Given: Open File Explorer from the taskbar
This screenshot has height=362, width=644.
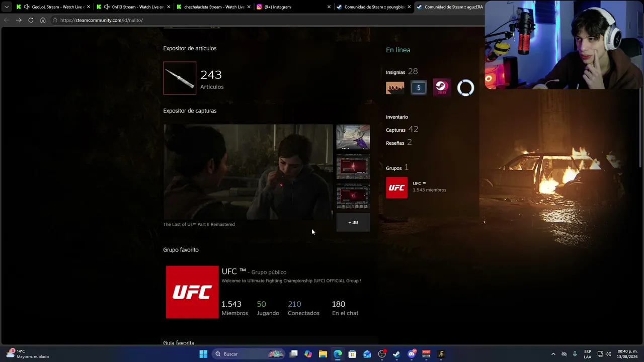Looking at the screenshot, I should pyautogui.click(x=323, y=354).
